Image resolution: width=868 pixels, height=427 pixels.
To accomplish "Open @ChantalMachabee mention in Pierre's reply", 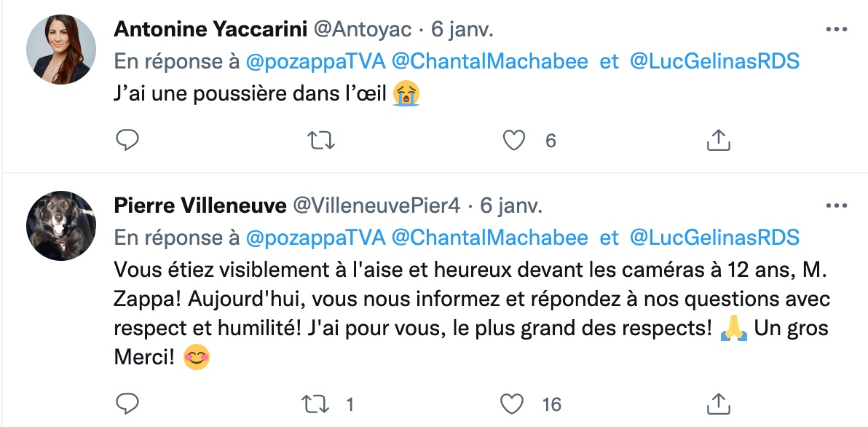I will [490, 238].
